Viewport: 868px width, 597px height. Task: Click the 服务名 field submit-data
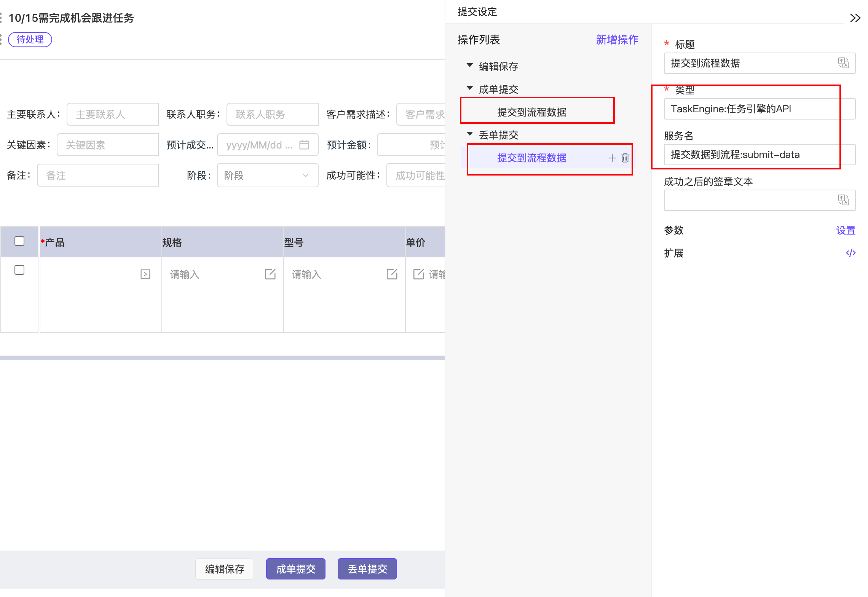click(759, 155)
